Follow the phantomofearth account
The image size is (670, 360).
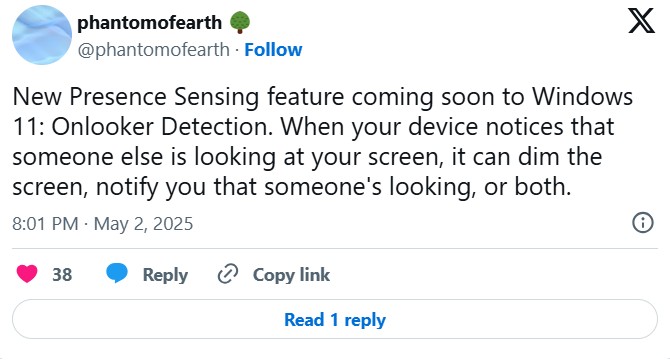point(273,50)
